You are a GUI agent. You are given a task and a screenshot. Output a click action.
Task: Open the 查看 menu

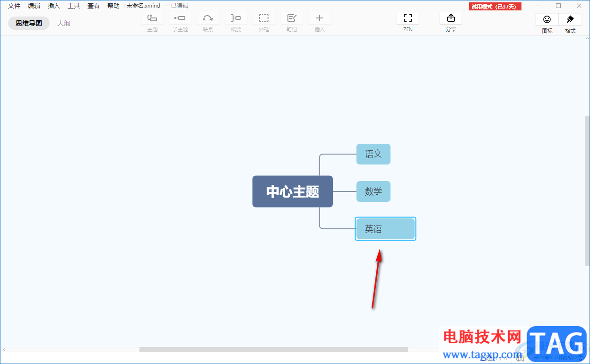[94, 6]
